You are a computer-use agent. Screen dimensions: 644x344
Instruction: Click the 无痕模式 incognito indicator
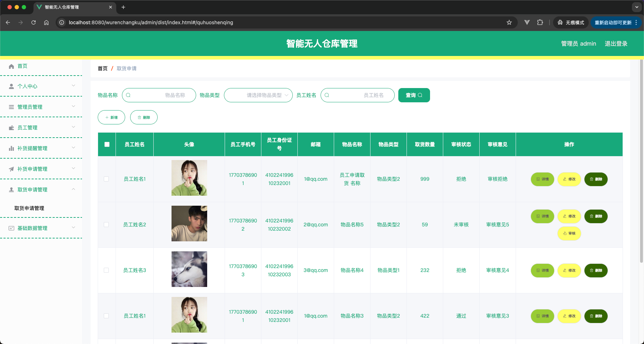pyautogui.click(x=571, y=22)
